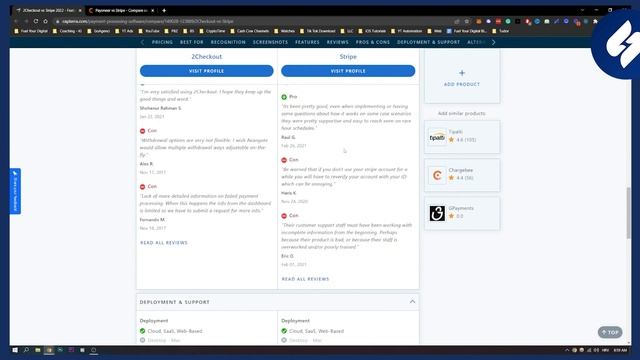Read all Stripe reviews
Viewport: 640px width, 360px height.
tap(305, 279)
